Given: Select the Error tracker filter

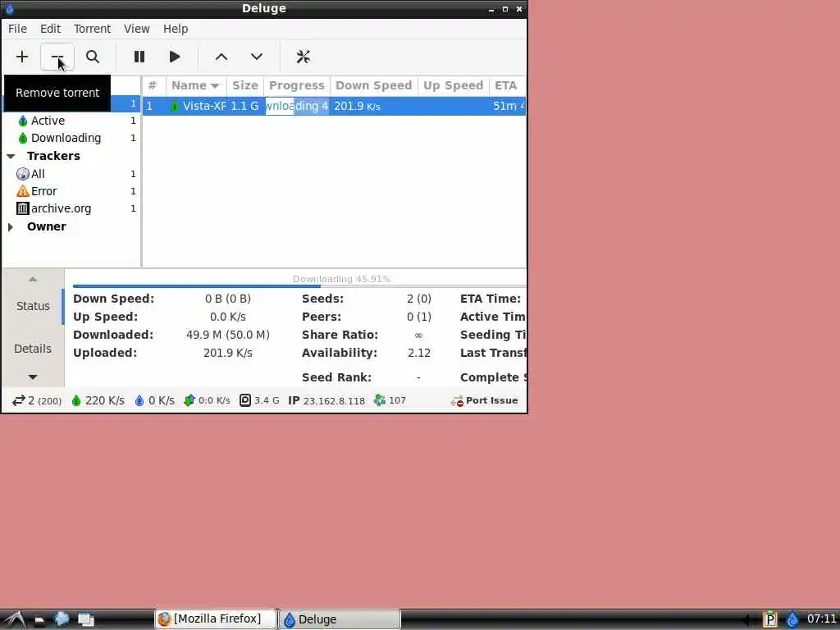Looking at the screenshot, I should pos(71,190).
